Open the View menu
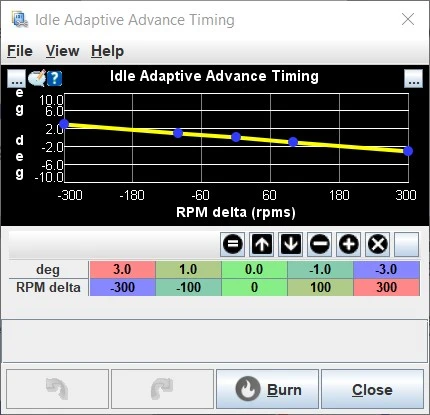 [x=62, y=51]
